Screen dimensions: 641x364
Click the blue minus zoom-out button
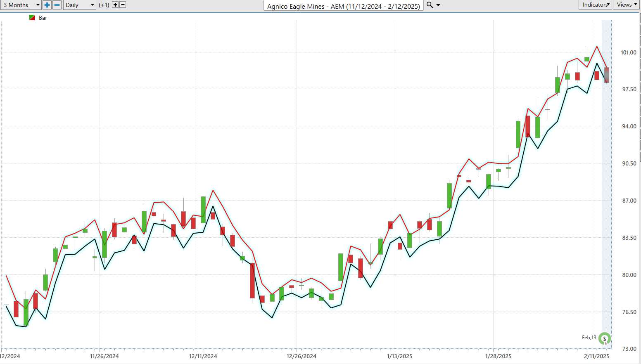(57, 5)
